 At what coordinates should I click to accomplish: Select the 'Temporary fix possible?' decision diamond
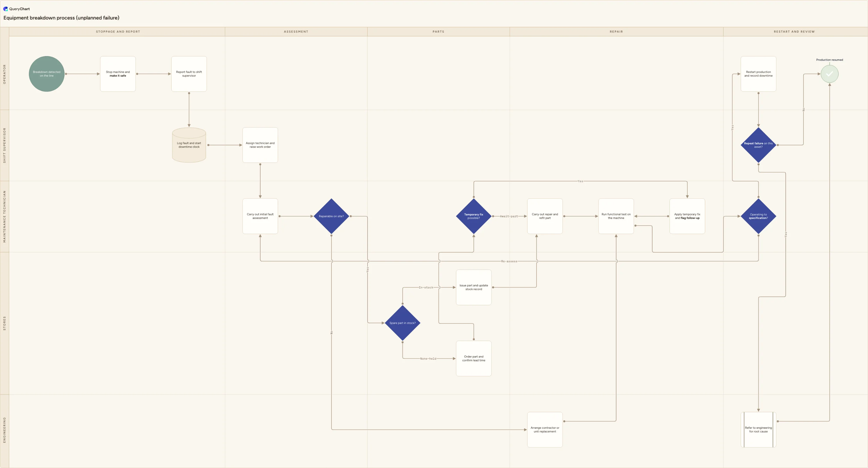474,216
